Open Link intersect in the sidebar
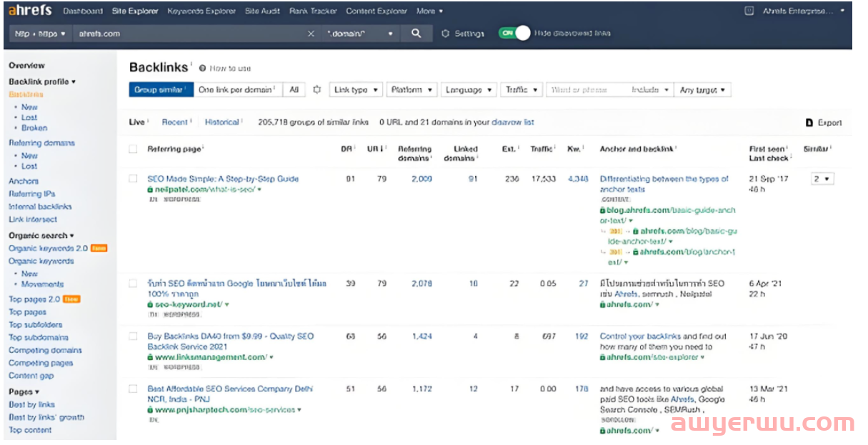The image size is (868, 445). pyautogui.click(x=33, y=219)
